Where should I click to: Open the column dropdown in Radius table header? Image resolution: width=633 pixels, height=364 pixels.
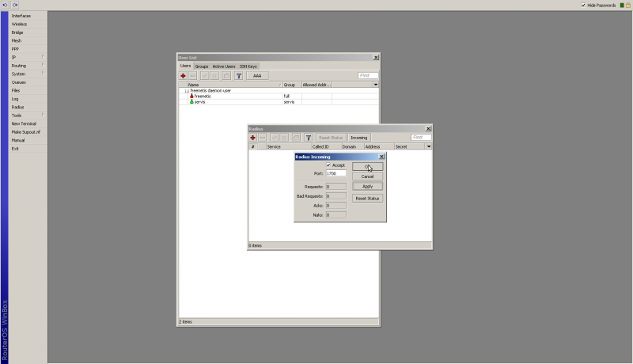429,146
